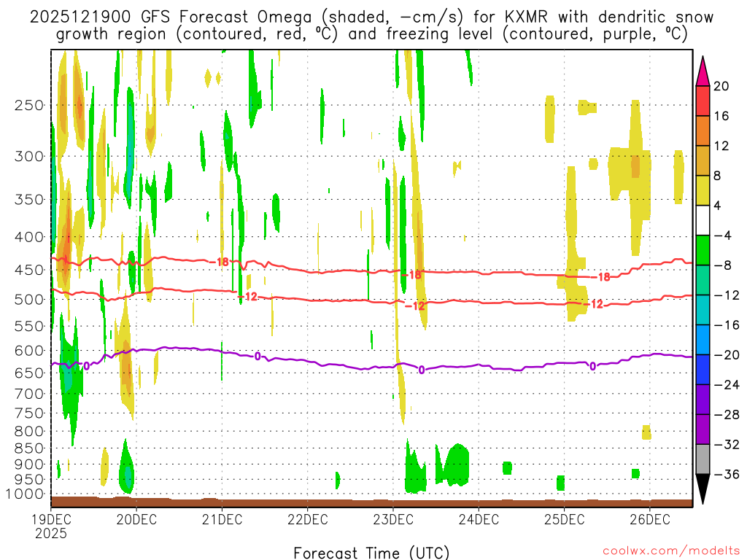Click the bright green -4 to -8 colorbar segment
This screenshot has height=560, width=747.
pos(703,250)
